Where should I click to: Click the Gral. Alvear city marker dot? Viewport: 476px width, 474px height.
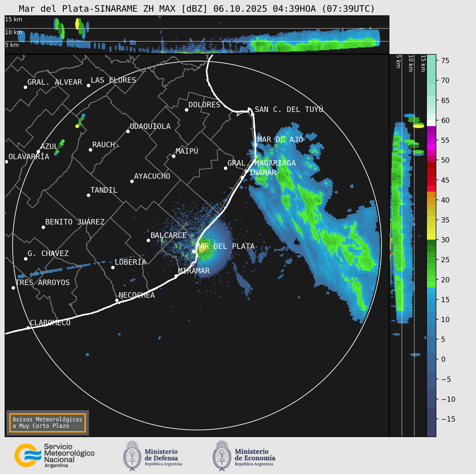click(25, 87)
